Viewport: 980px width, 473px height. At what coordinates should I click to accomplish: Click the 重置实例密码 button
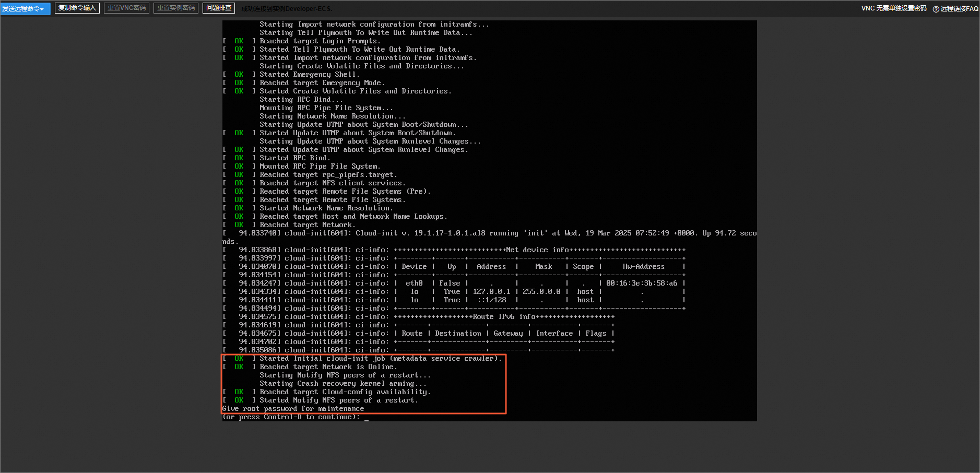pyautogui.click(x=176, y=8)
